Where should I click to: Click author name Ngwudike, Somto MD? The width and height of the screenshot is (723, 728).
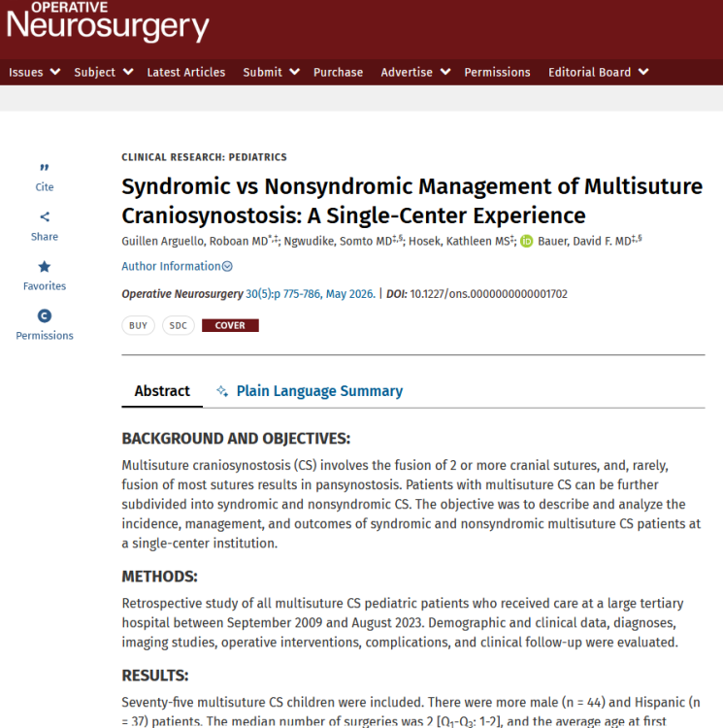tap(338, 242)
